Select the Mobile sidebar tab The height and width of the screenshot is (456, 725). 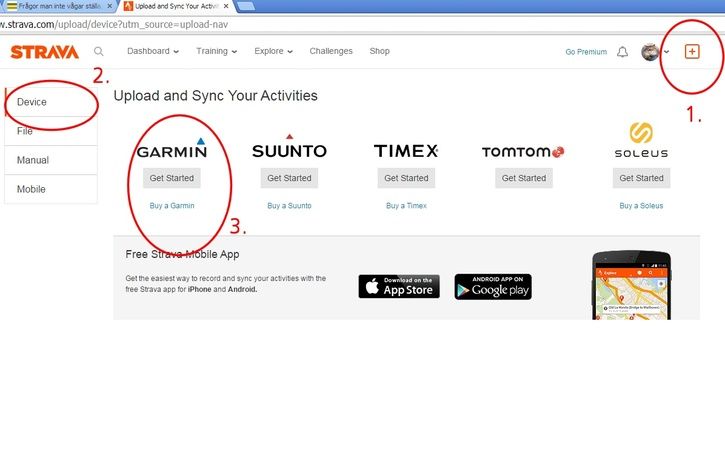51,189
